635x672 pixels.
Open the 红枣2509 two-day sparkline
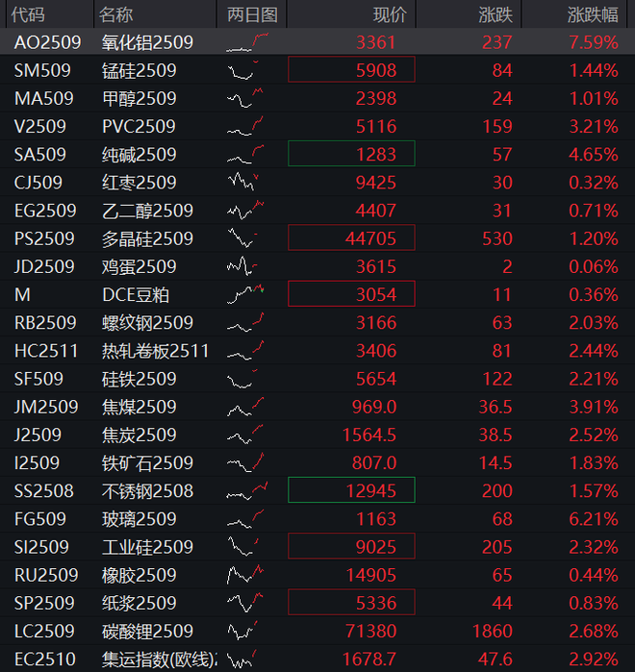[x=243, y=182]
